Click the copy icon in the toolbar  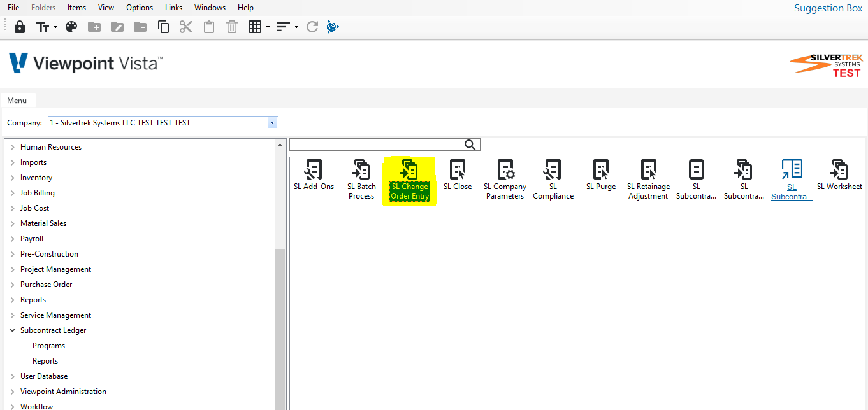pyautogui.click(x=163, y=27)
